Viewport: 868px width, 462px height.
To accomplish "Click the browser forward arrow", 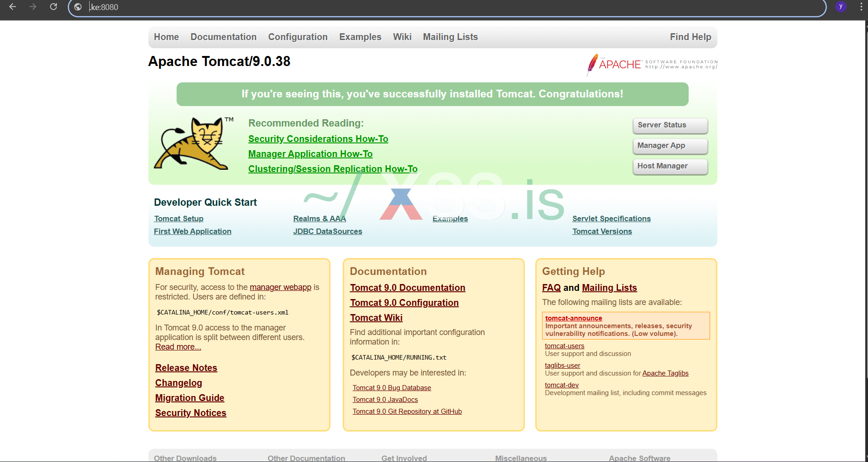I will (x=33, y=7).
